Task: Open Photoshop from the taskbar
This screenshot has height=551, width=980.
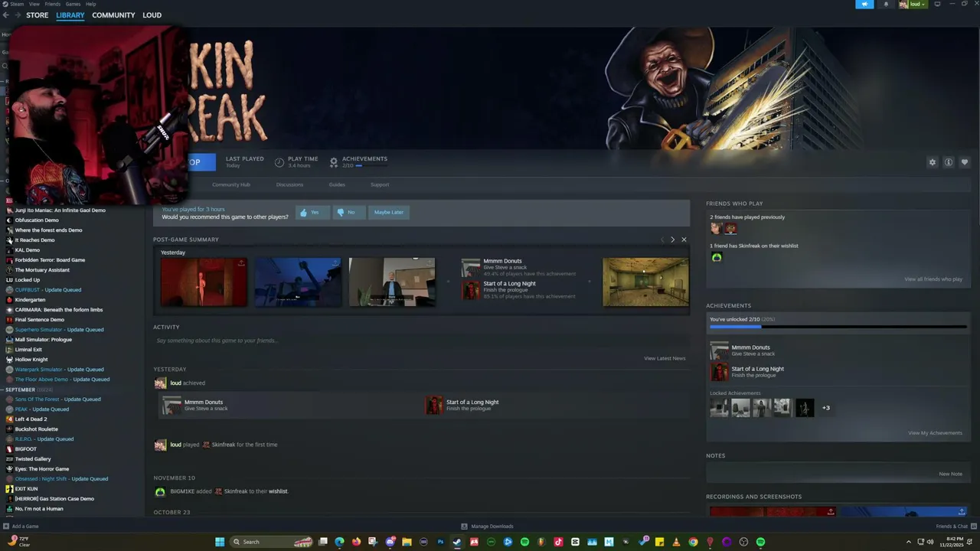Action: (440, 542)
